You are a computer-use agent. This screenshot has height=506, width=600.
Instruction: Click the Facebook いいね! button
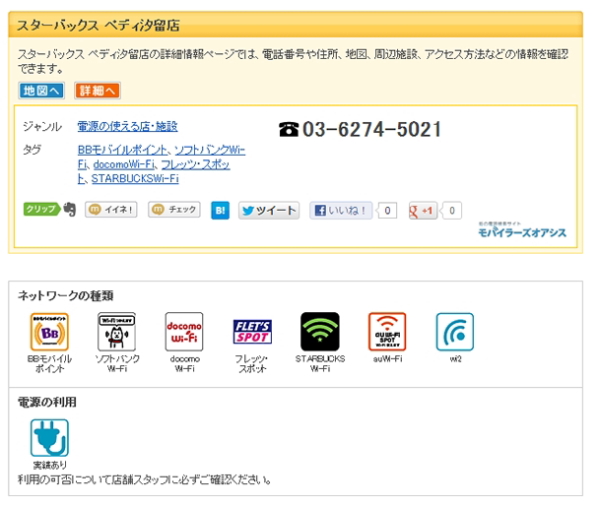[340, 211]
